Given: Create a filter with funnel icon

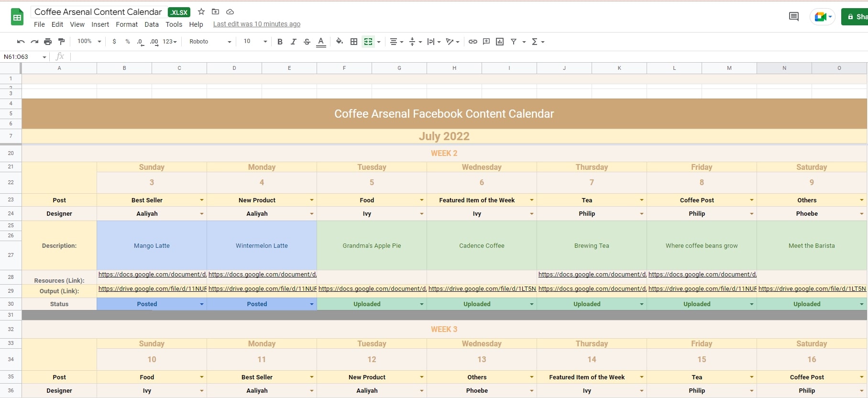Looking at the screenshot, I should point(514,42).
